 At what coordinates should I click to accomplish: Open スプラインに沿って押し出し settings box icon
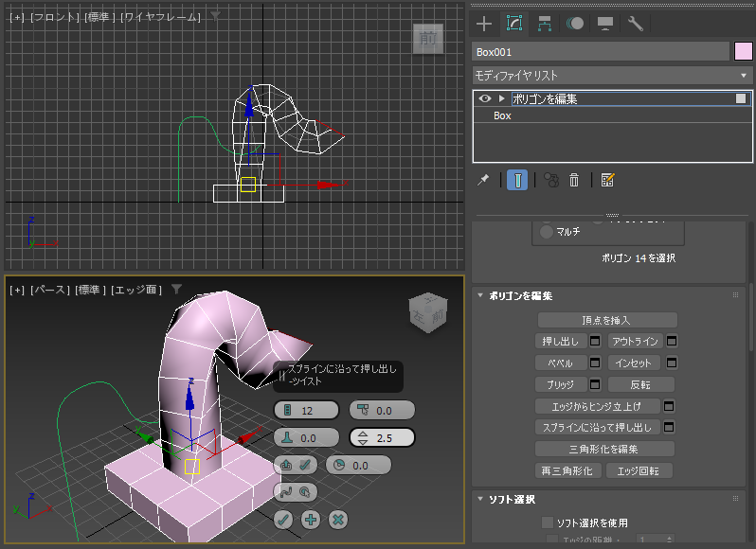669,427
